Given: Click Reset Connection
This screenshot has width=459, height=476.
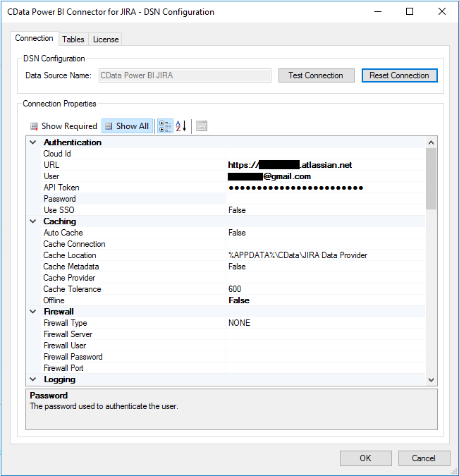Looking at the screenshot, I should tap(399, 75).
